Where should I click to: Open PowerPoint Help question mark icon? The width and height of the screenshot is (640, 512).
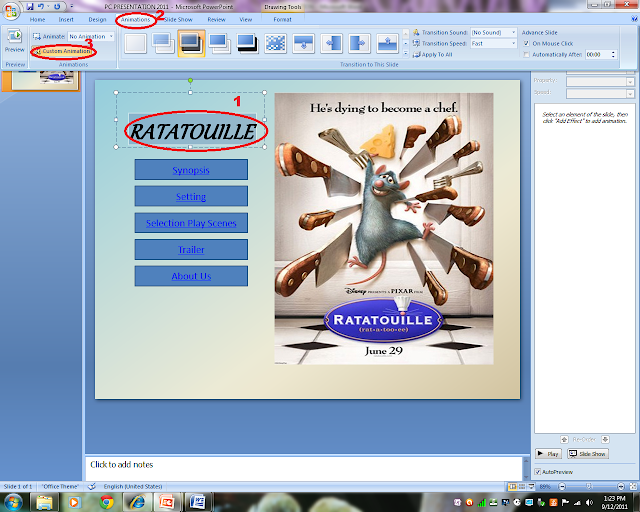634,19
